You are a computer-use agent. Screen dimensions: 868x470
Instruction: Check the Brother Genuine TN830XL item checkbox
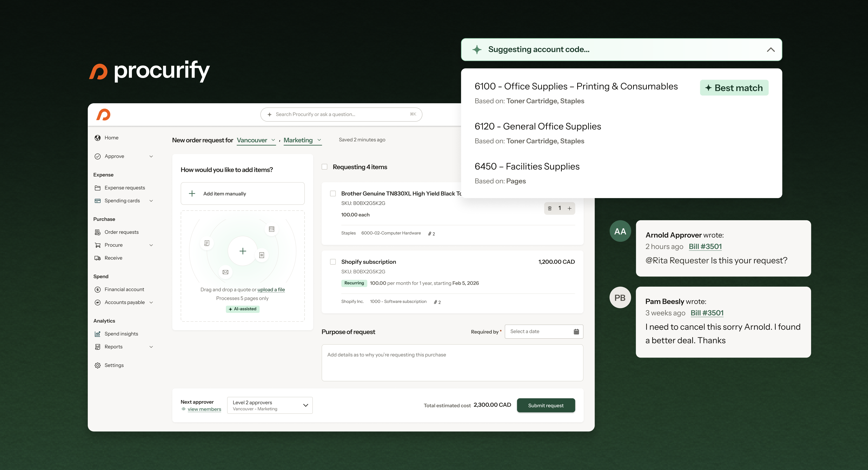[333, 194]
